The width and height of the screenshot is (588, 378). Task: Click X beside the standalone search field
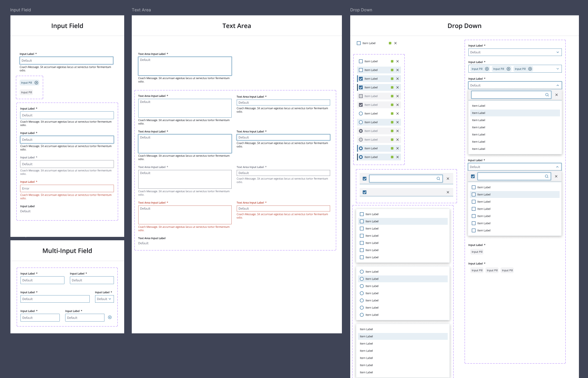(x=448, y=179)
